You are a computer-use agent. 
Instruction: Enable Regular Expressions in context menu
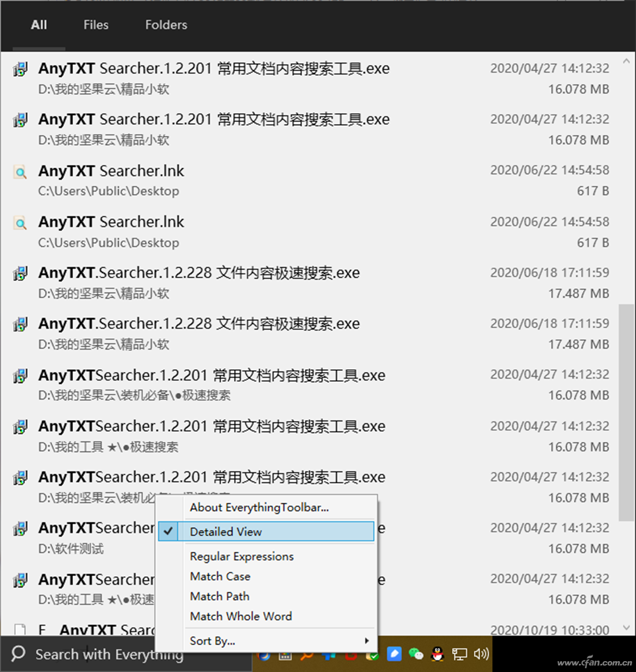tap(241, 557)
